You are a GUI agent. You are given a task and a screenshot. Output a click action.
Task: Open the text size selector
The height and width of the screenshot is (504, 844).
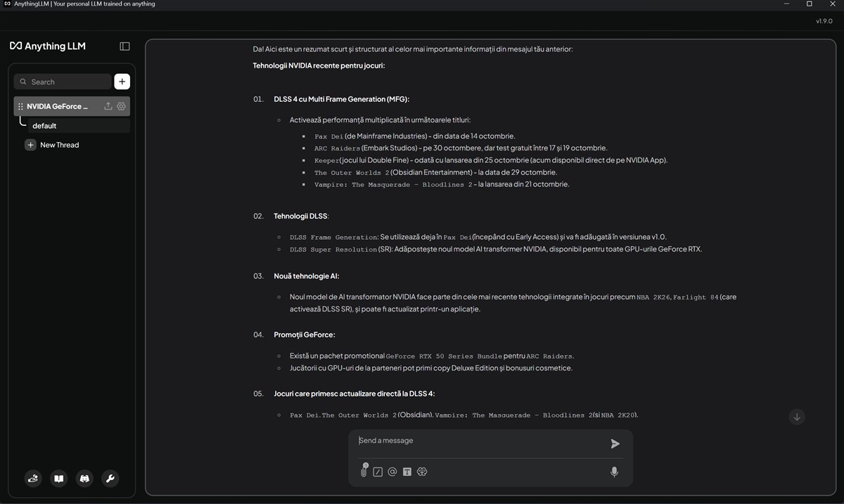click(407, 472)
